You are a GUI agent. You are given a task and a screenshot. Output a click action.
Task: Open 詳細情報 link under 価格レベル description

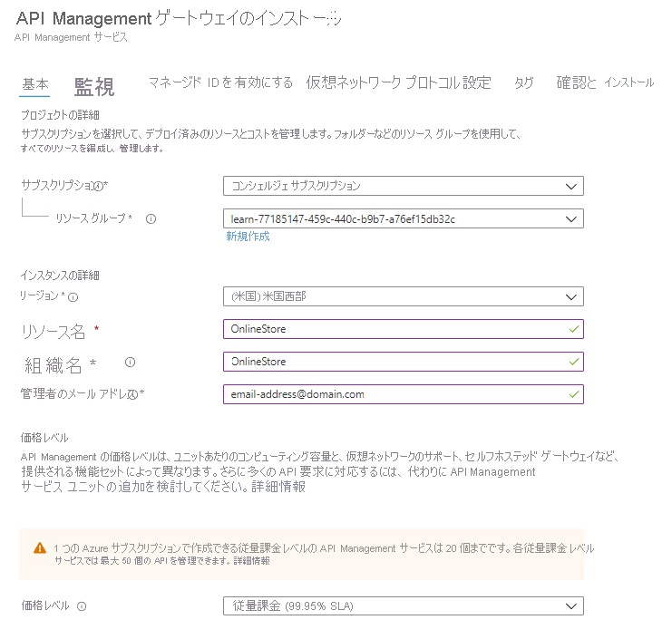pyautogui.click(x=278, y=487)
